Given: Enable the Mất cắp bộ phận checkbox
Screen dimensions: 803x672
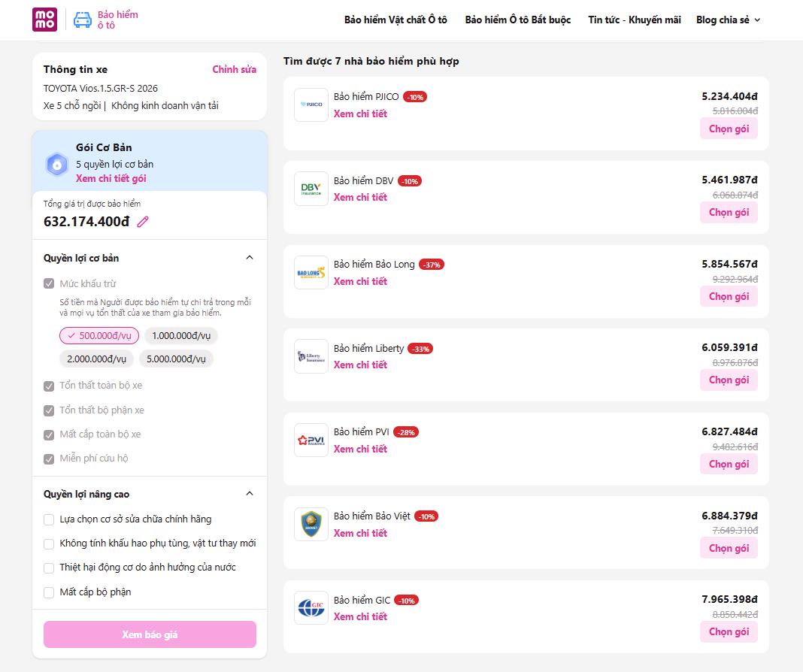Looking at the screenshot, I should [x=49, y=592].
